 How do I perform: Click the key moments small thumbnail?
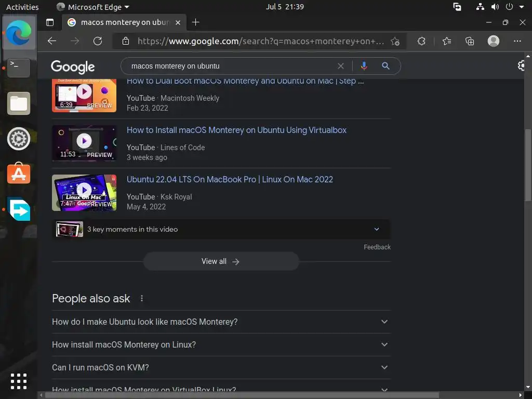pos(70,229)
